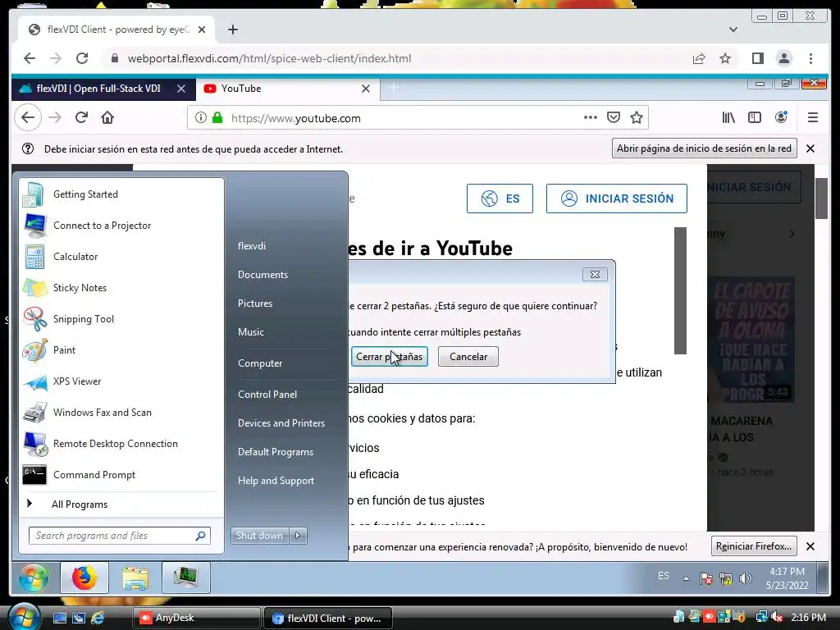840x630 pixels.
Task: Open Paint from Start menu
Action: pos(121,349)
